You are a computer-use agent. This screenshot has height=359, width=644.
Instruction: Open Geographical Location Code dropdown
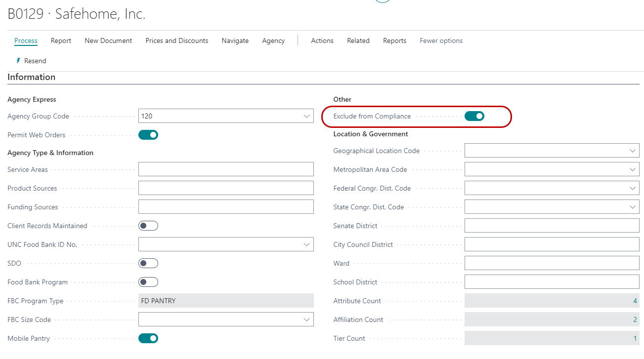pos(632,151)
